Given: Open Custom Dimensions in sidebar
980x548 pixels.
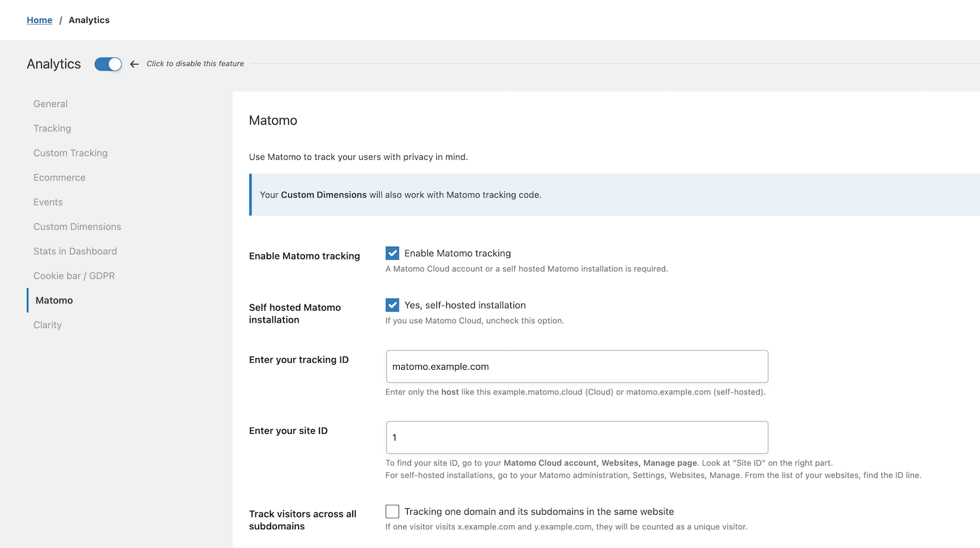Looking at the screenshot, I should (77, 227).
